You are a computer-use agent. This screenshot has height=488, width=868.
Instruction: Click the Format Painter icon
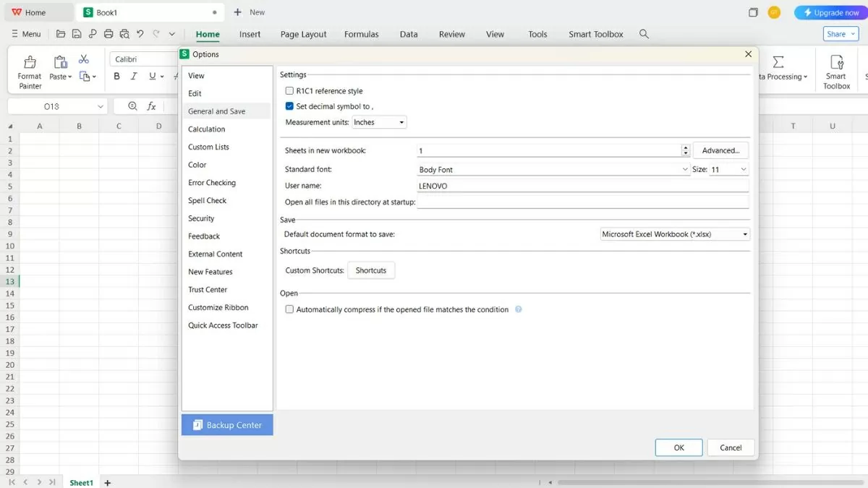[x=30, y=62]
